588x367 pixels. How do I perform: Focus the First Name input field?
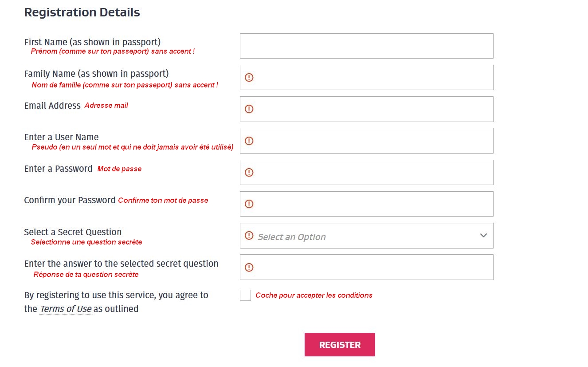pyautogui.click(x=366, y=46)
